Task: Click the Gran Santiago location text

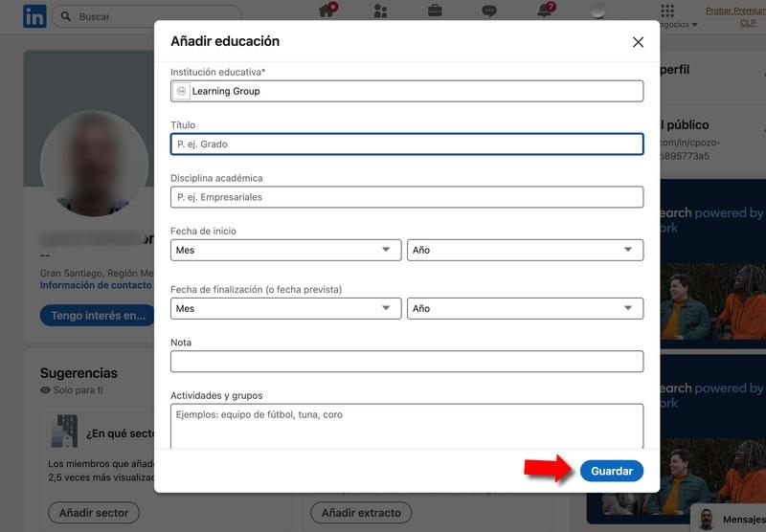Action: click(x=97, y=274)
